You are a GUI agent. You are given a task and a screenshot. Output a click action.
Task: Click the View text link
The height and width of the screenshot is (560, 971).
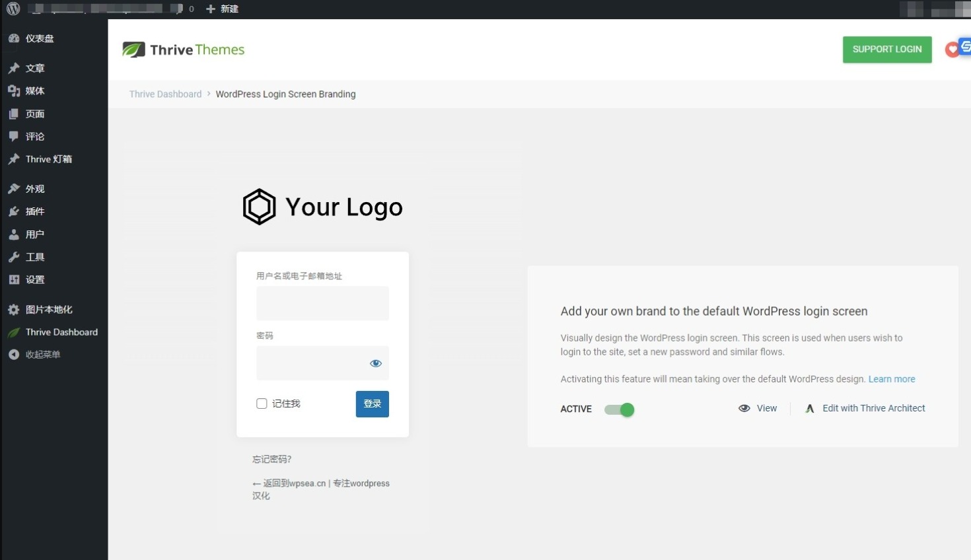pyautogui.click(x=767, y=408)
